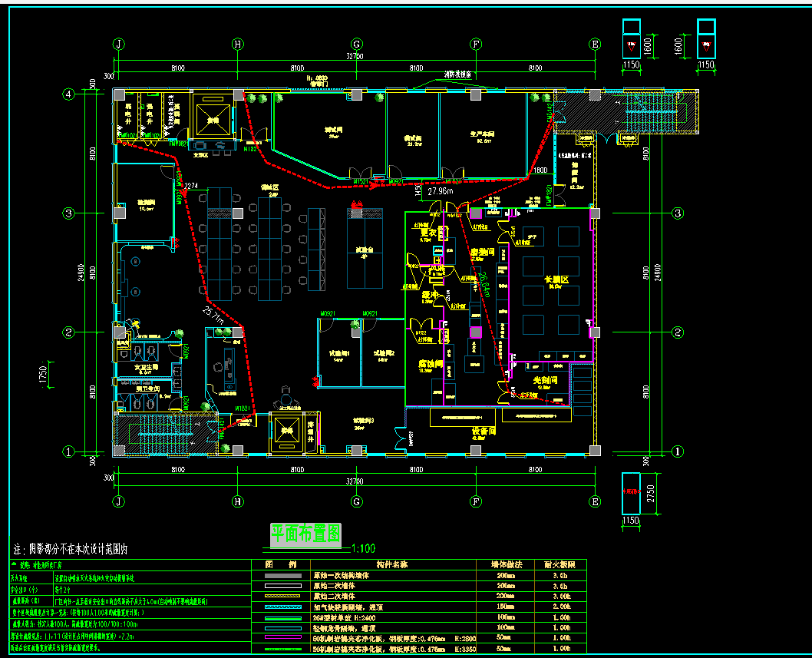This screenshot has height=658, width=812.
Task: Click grid axis bubble J at top
Action: [119, 44]
